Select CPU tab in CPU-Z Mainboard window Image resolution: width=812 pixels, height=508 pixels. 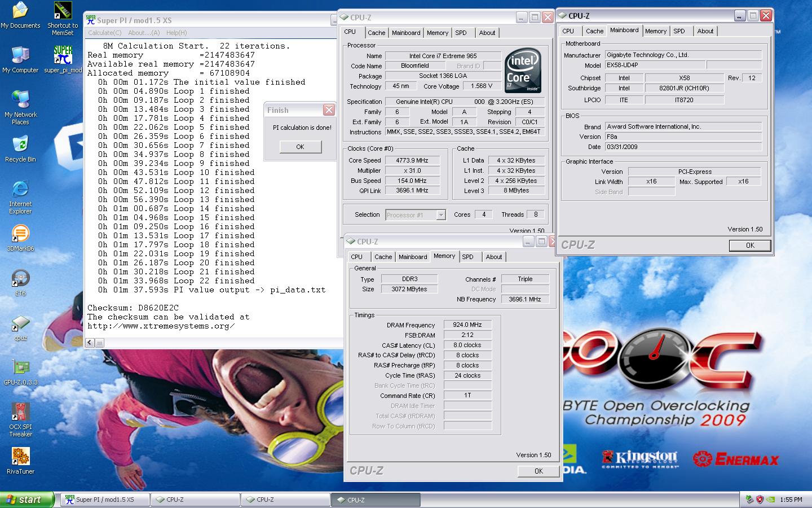tap(568, 31)
